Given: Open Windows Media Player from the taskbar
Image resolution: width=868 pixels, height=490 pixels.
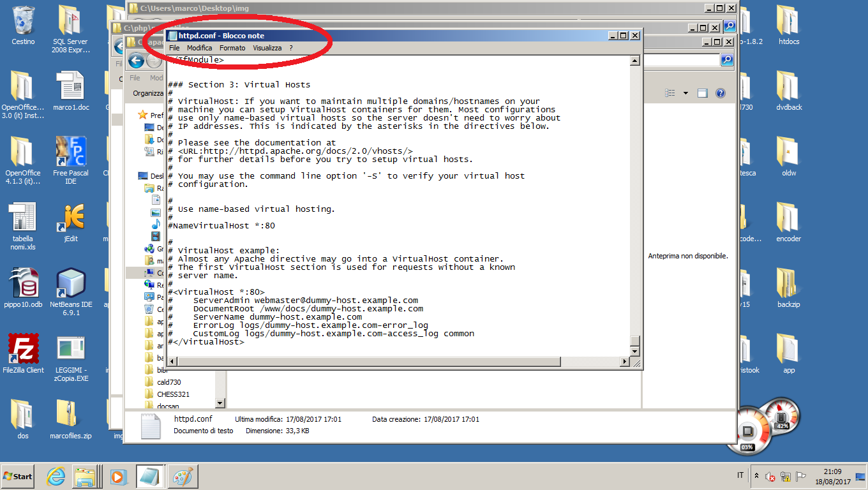Looking at the screenshot, I should [x=117, y=476].
